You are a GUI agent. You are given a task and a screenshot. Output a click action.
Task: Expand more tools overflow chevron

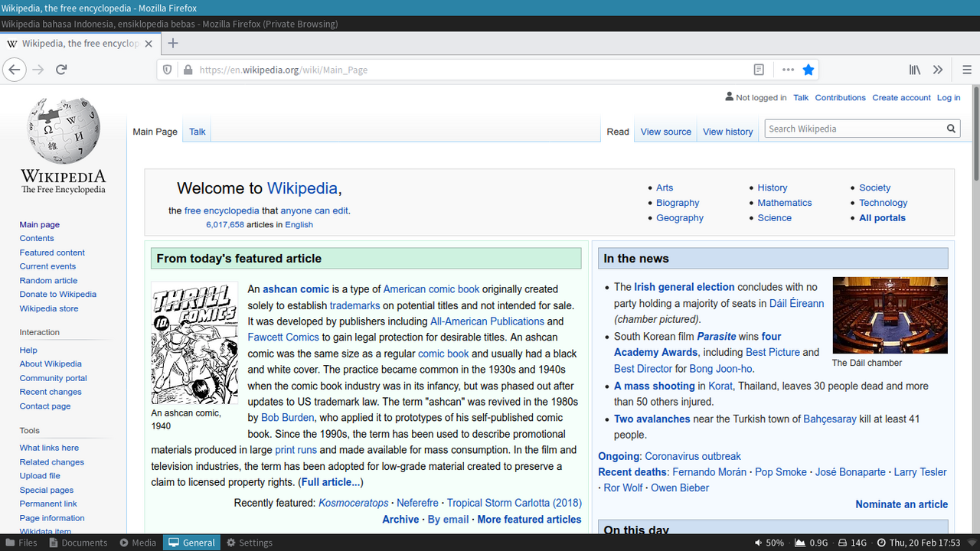click(938, 70)
